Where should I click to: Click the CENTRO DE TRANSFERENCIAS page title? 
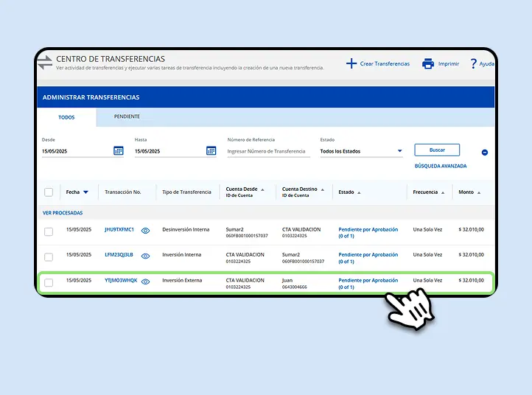[111, 59]
